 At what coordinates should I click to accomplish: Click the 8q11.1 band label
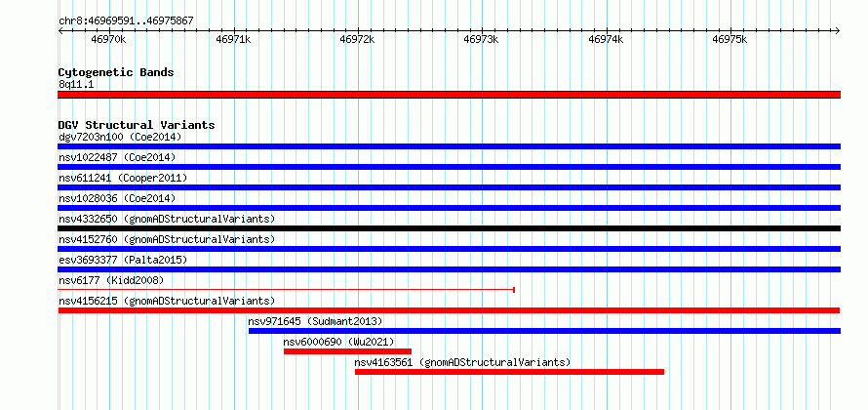point(76,84)
